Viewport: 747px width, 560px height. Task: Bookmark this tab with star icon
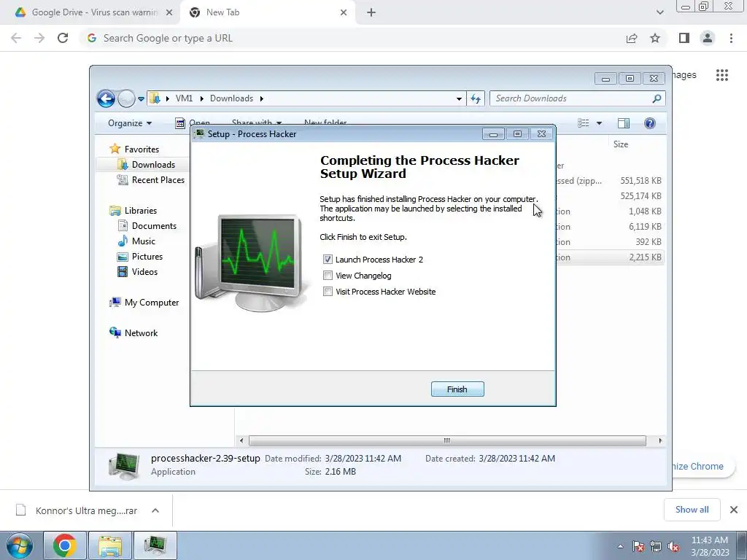(x=655, y=38)
